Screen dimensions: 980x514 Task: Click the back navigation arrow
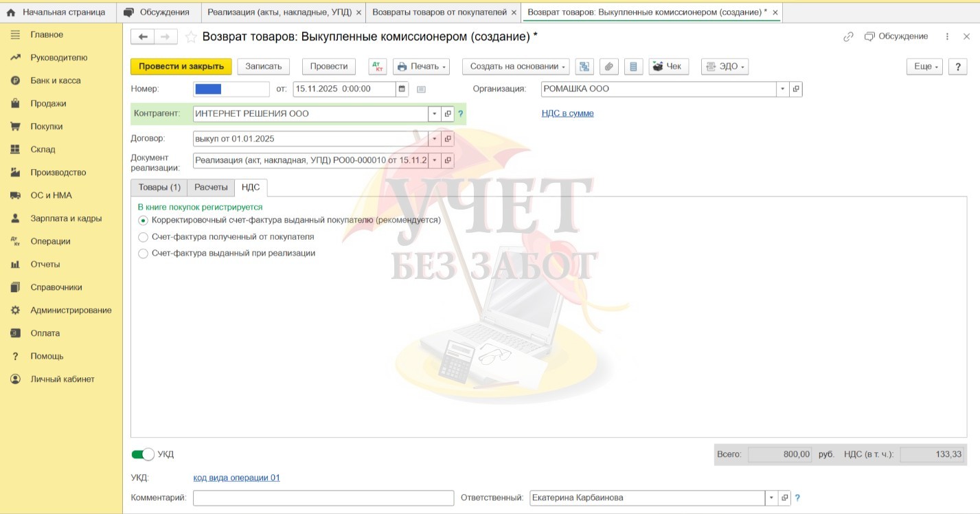[x=143, y=37]
